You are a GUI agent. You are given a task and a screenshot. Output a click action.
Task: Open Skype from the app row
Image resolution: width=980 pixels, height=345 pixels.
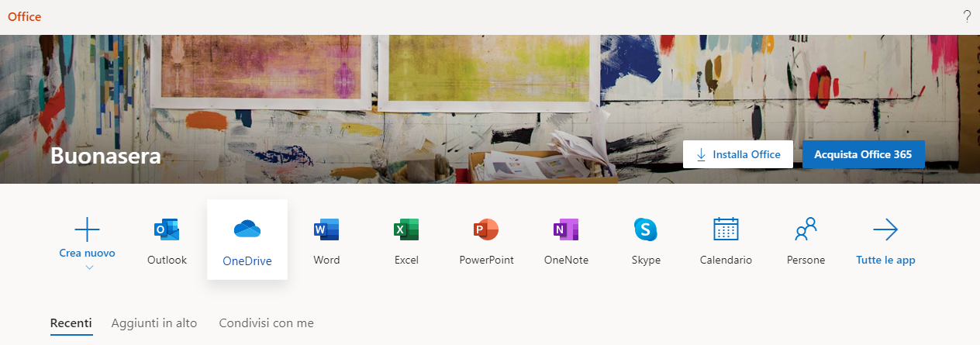point(646,240)
